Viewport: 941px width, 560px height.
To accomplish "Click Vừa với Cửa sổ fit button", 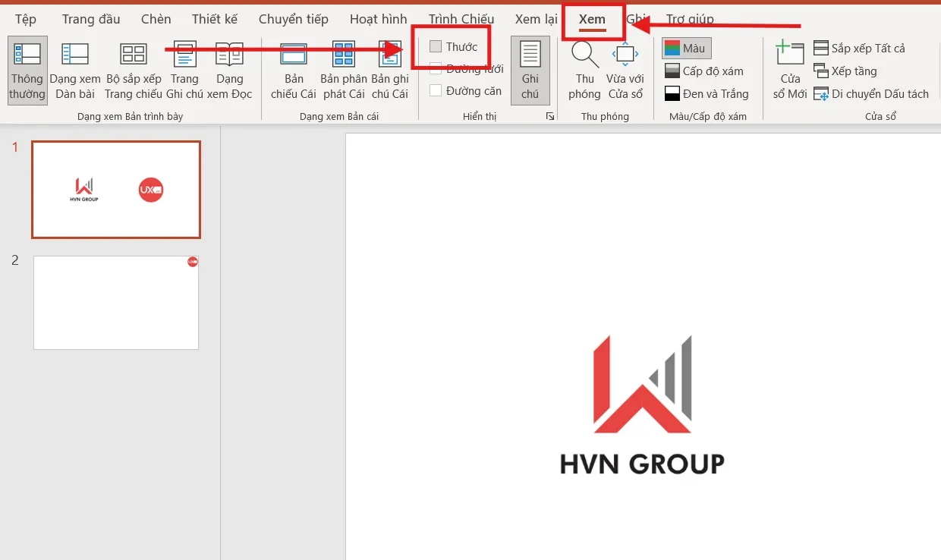I will point(625,71).
